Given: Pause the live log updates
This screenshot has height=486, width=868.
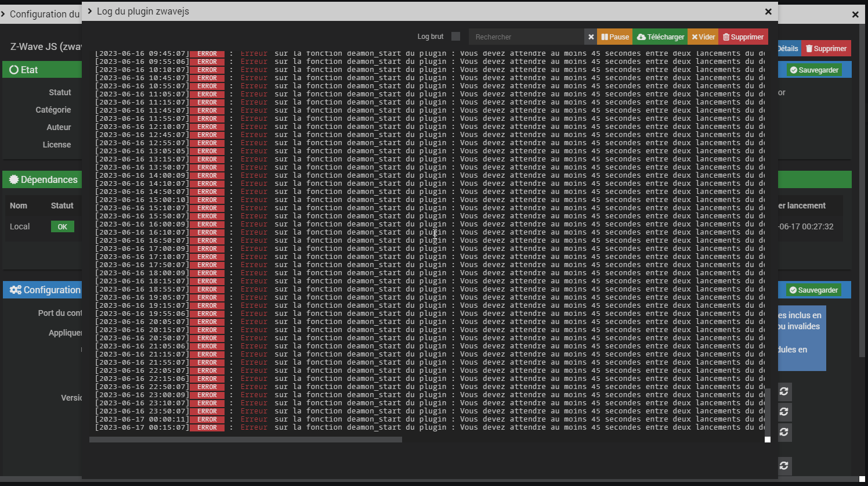Looking at the screenshot, I should click(614, 37).
